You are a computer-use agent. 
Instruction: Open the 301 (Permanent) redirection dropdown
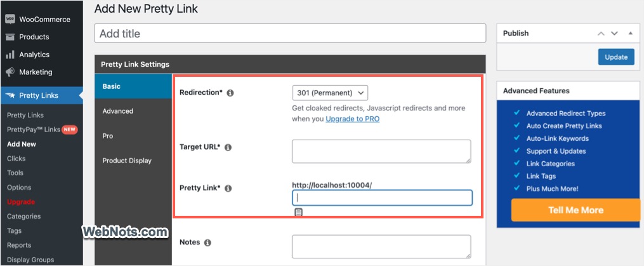click(330, 93)
